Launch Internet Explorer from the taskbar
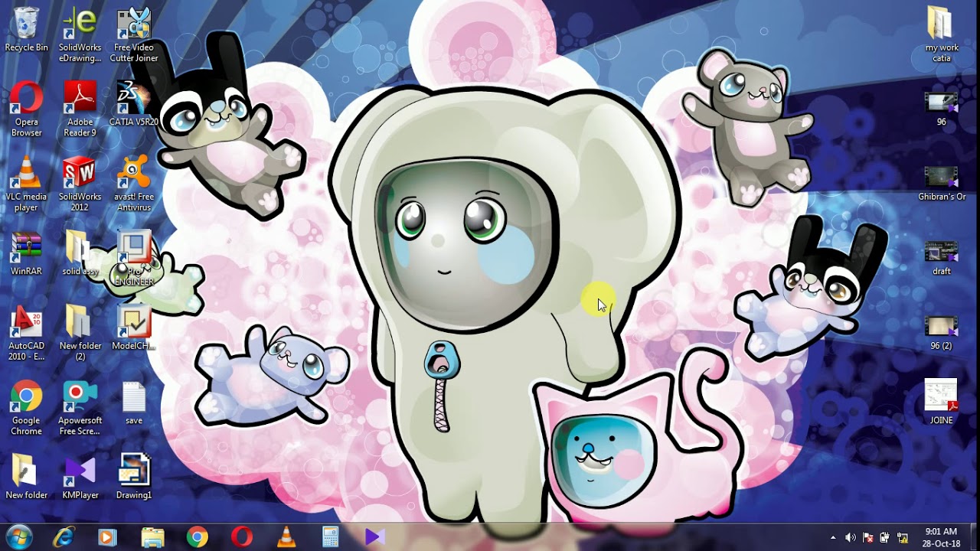Viewport: 980px width, 551px height. [63, 537]
